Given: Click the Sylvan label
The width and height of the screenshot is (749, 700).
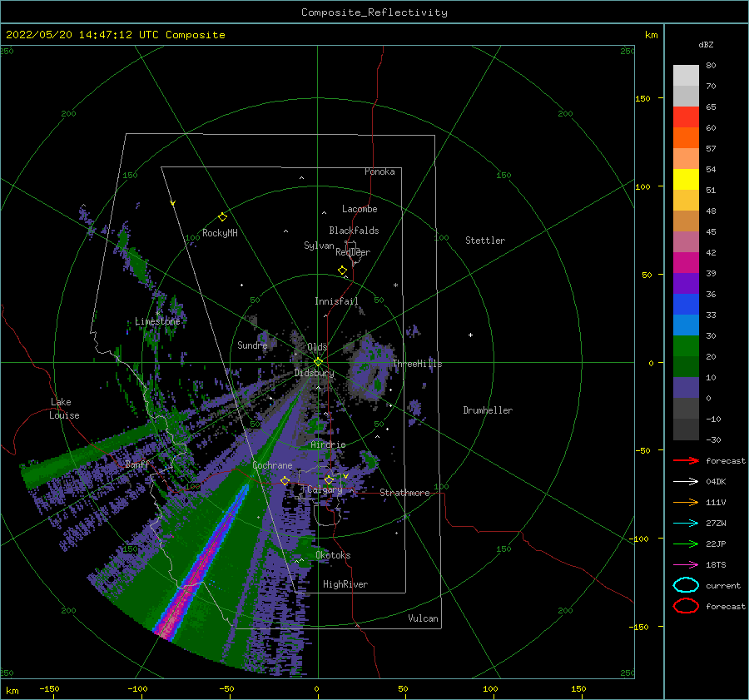Looking at the screenshot, I should (x=319, y=246).
